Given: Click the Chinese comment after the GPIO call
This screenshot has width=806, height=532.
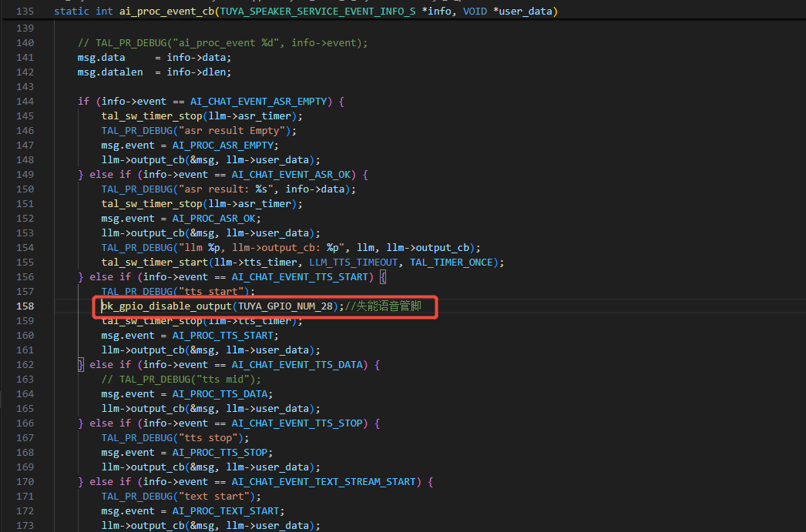Looking at the screenshot, I should click(388, 306).
